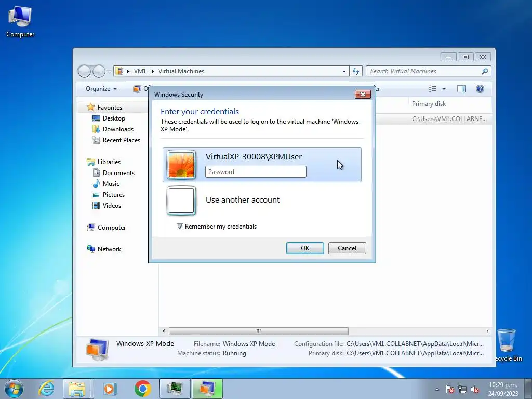The image size is (532, 399).
Task: Show hidden system tray icons
Action: (x=437, y=390)
